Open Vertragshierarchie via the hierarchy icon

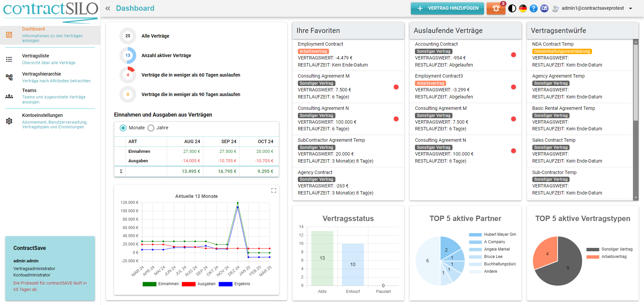[x=9, y=77]
